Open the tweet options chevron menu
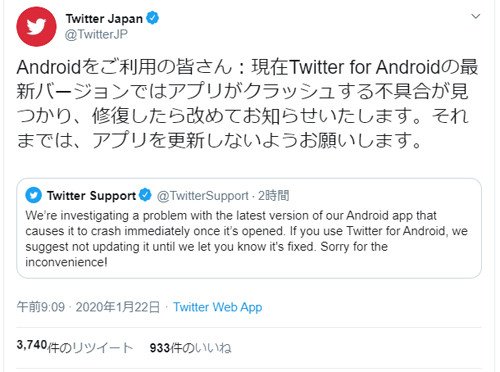The width and height of the screenshot is (500, 372). [476, 16]
